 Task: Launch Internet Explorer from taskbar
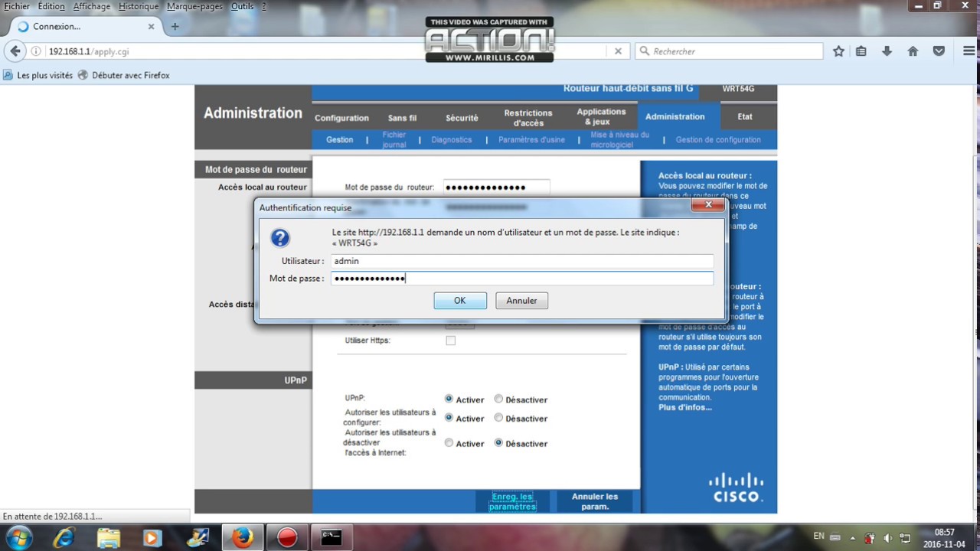tap(64, 537)
